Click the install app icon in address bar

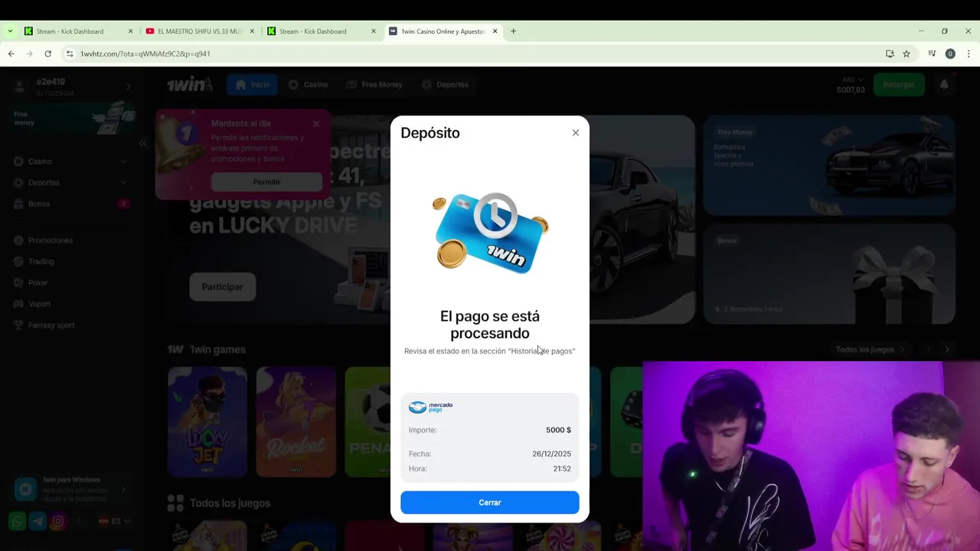pyautogui.click(x=890, y=54)
